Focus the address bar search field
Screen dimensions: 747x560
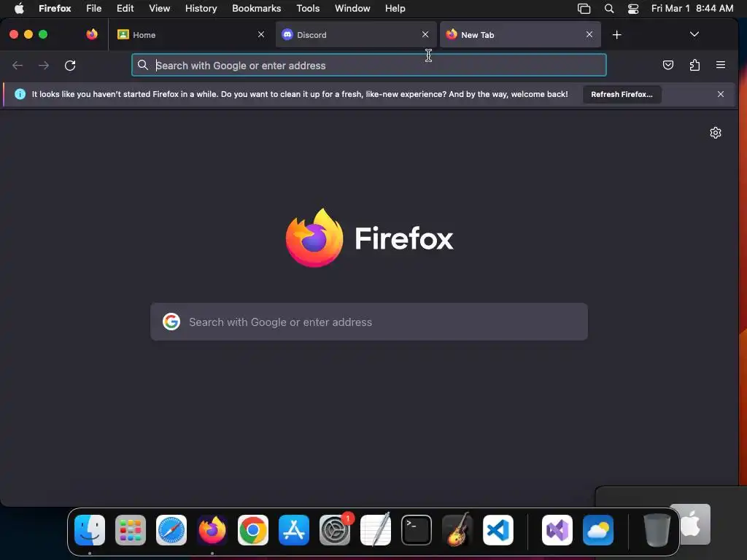point(368,65)
